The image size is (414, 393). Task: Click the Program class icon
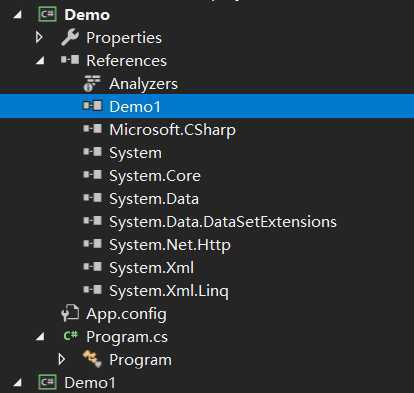click(92, 359)
